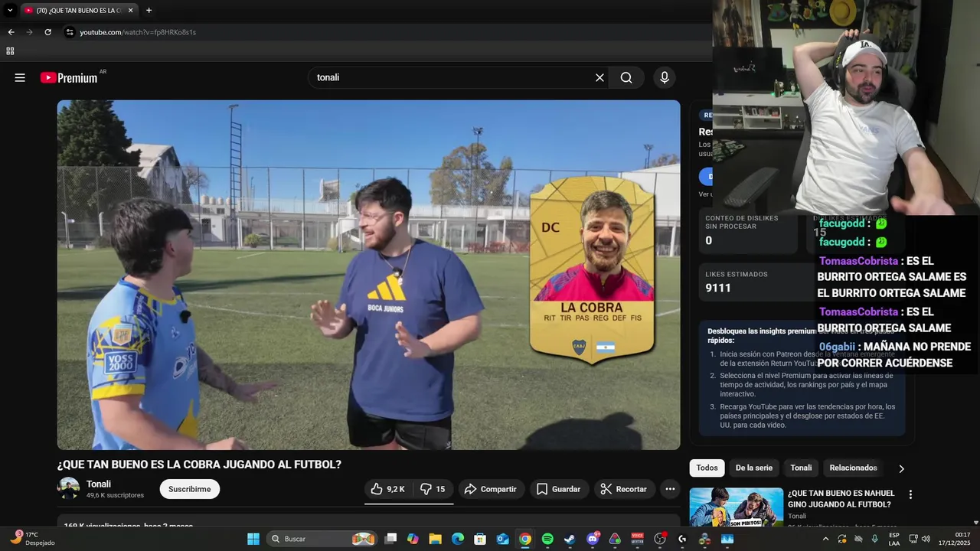The width and height of the screenshot is (980, 551).
Task: Click the 49,6 K suscriptores text
Action: coord(115,495)
